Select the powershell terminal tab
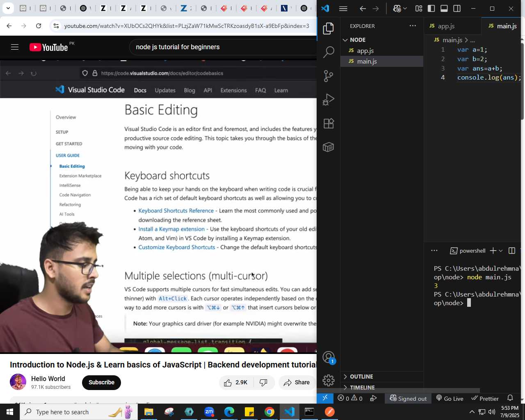Screen dimensions: 525x420 coord(468,251)
